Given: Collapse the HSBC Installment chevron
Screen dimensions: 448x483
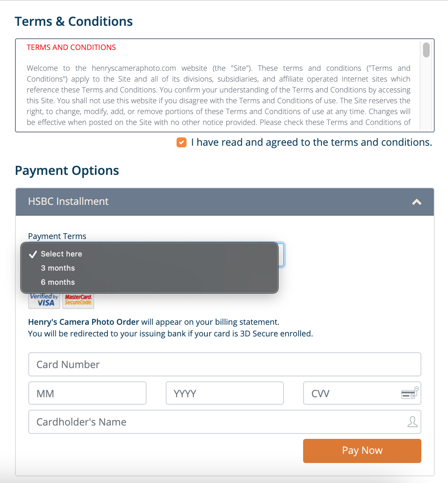Looking at the screenshot, I should [417, 202].
